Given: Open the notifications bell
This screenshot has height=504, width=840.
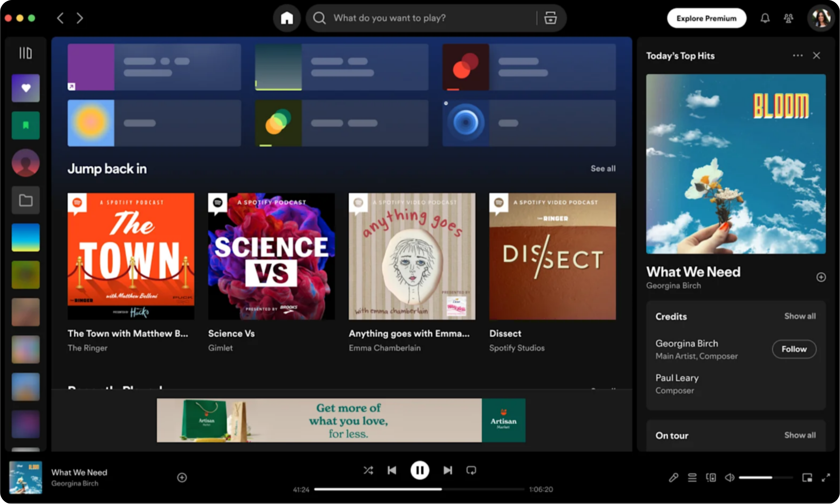Looking at the screenshot, I should 765,18.
